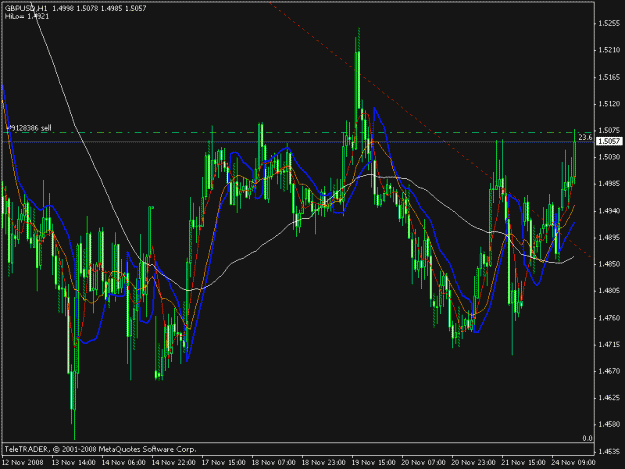The image size is (625, 469).
Task: Click the 23.6 Fibonacci level label
Action: 585,137
